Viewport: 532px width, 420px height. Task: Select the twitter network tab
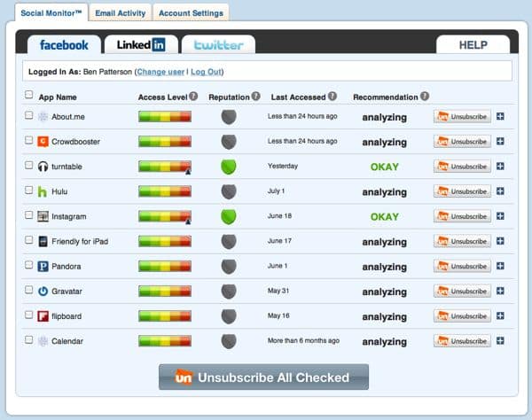pyautogui.click(x=218, y=44)
